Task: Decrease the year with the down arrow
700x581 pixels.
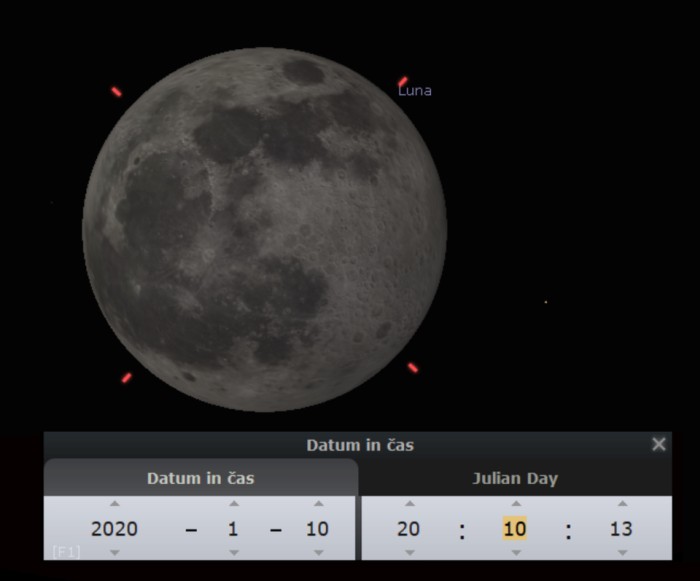Action: click(114, 552)
